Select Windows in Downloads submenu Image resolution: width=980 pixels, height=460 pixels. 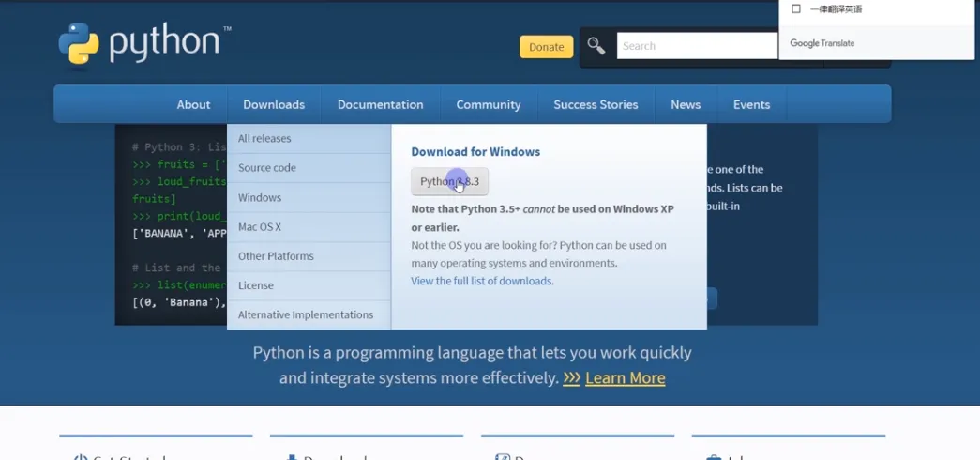click(x=309, y=197)
